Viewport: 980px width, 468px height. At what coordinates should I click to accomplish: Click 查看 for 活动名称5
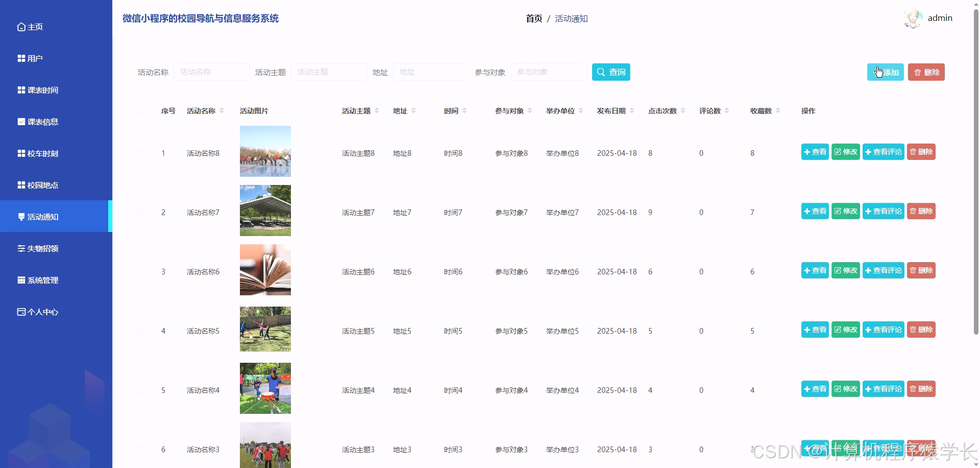tap(815, 330)
